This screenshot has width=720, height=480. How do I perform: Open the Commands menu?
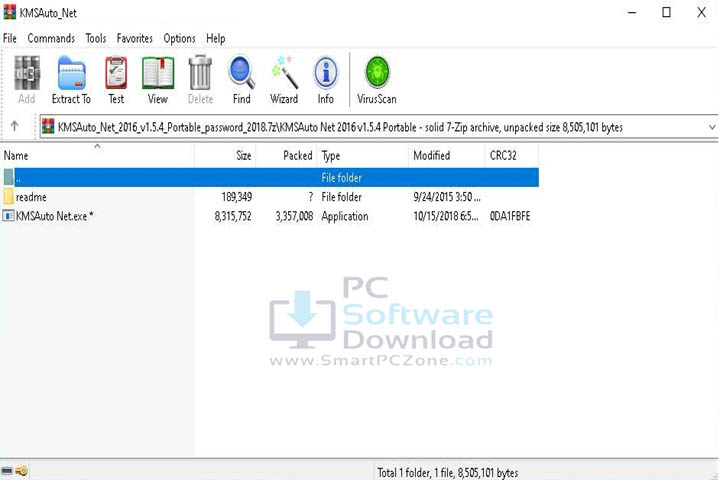(51, 38)
